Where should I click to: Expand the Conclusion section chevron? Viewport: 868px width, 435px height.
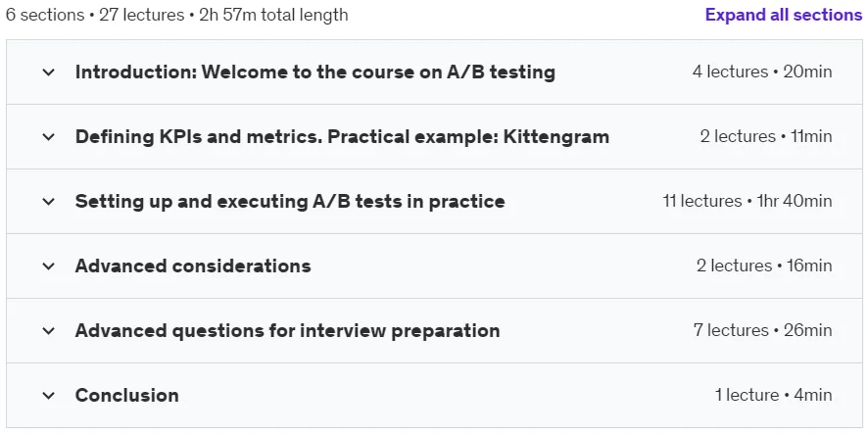[49, 396]
